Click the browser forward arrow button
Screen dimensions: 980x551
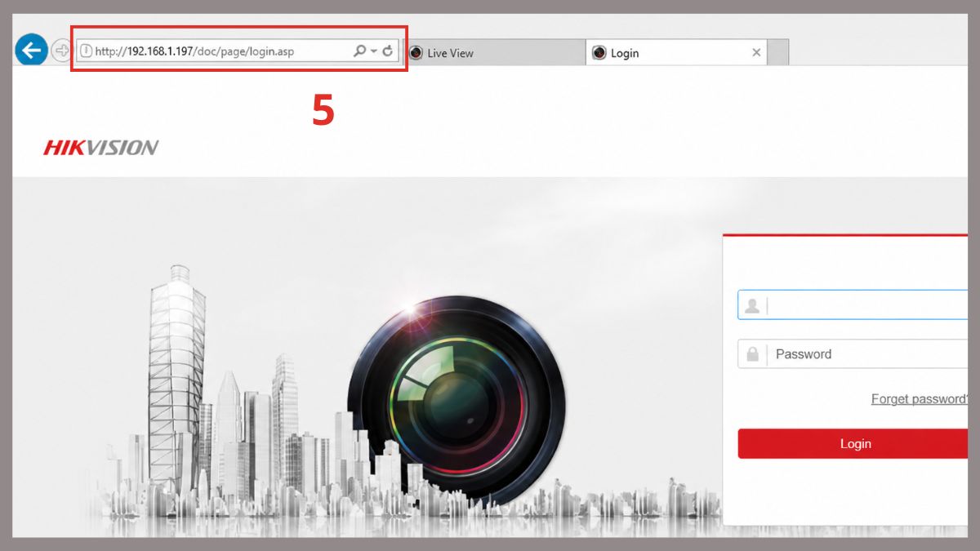61,51
